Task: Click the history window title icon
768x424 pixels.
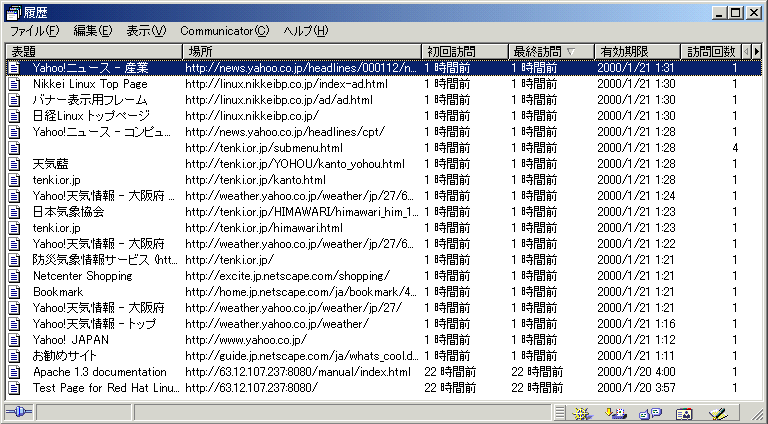Action: (x=14, y=13)
